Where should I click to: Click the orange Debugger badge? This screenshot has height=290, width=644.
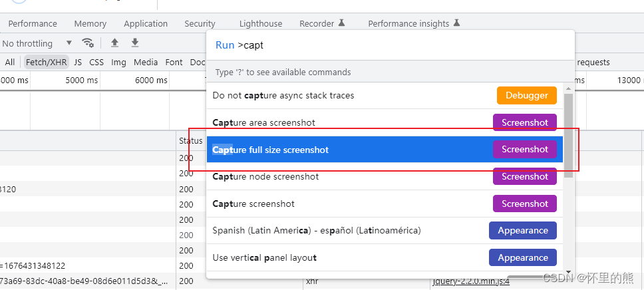526,95
